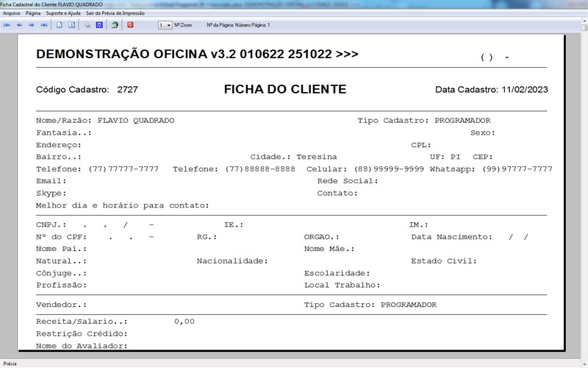Image resolution: width=588 pixels, height=368 pixels.
Task: Click the UF: PI text
Action: pyautogui.click(x=445, y=157)
